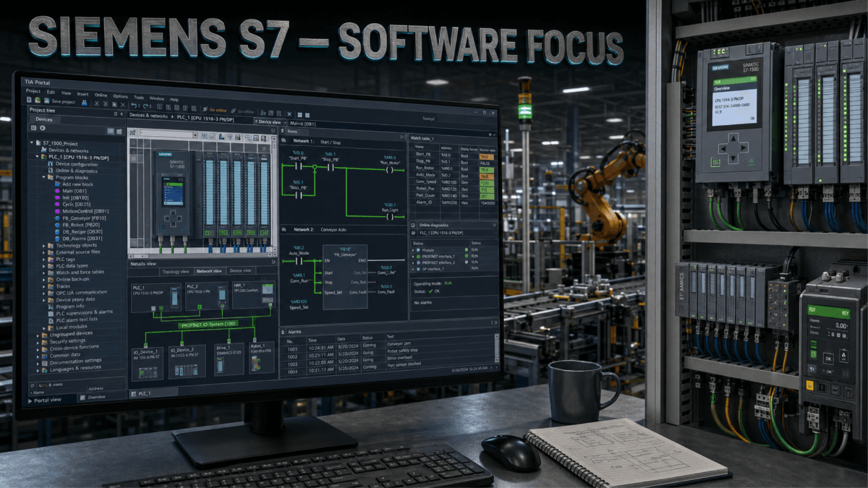Switch to the Network view tab

(x=210, y=270)
